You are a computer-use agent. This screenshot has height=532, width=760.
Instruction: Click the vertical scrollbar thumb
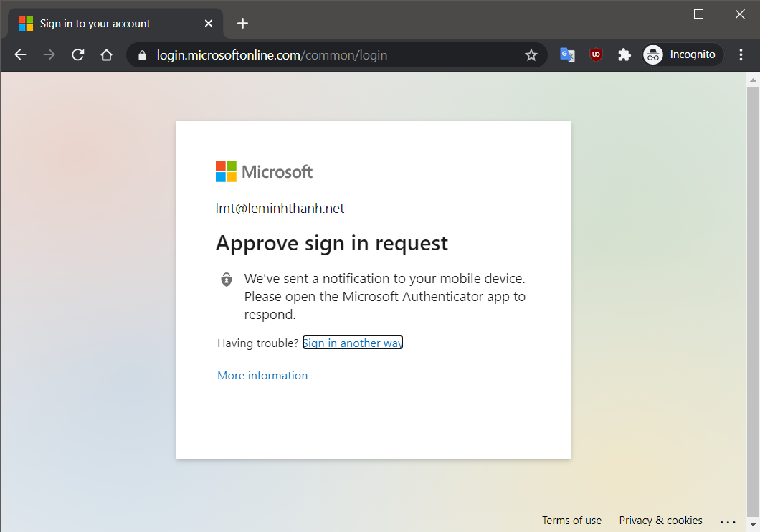pyautogui.click(x=753, y=302)
